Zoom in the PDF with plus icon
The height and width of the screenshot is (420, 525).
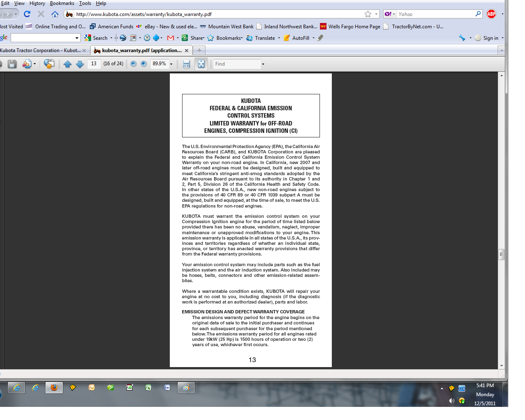144,64
